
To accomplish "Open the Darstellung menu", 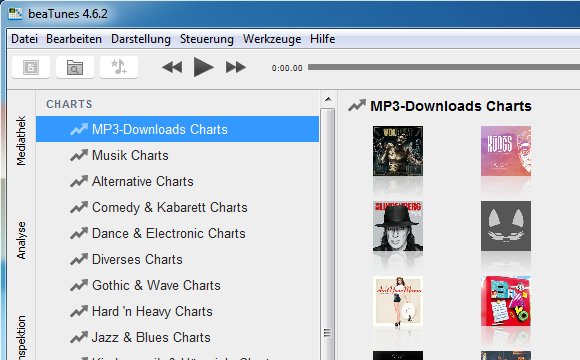I will click(x=141, y=39).
